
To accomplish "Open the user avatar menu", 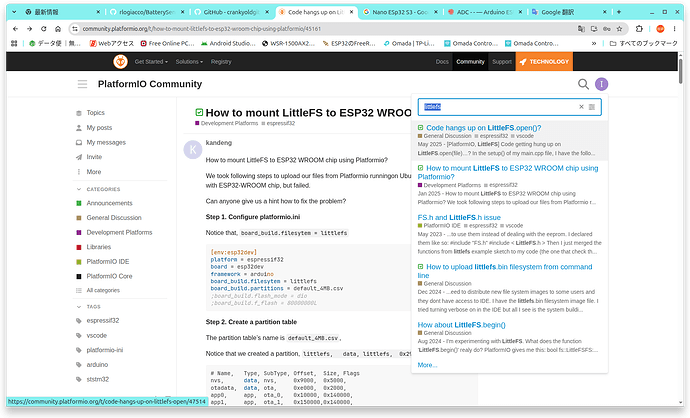I will click(x=601, y=84).
